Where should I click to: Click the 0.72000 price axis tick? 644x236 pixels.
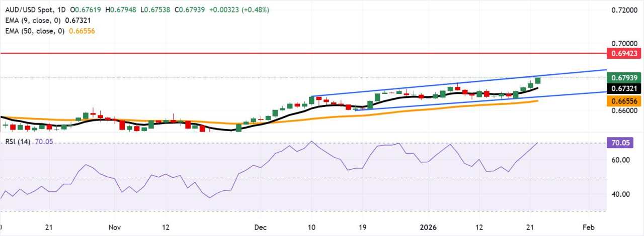point(625,10)
